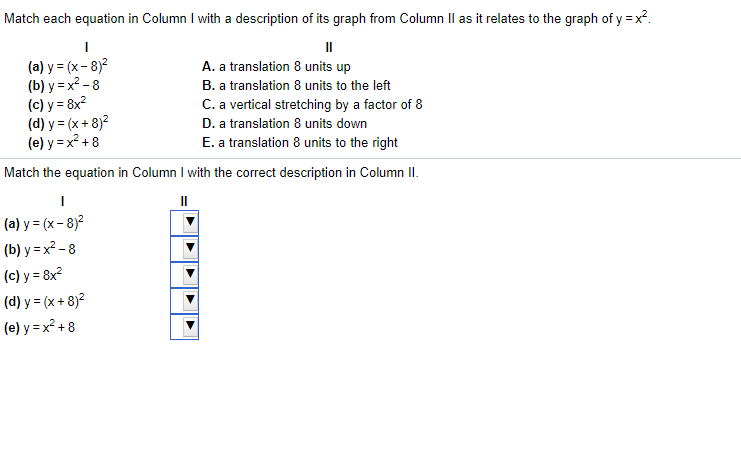The height and width of the screenshot is (451, 741).
Task: Select description E, translation 8 units to the right
Action: 300,142
